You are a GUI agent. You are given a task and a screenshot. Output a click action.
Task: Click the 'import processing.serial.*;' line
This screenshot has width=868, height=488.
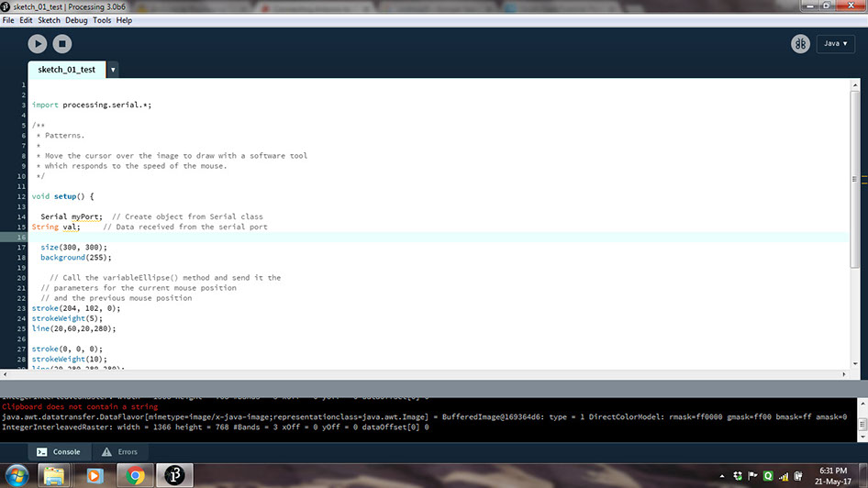[92, 105]
